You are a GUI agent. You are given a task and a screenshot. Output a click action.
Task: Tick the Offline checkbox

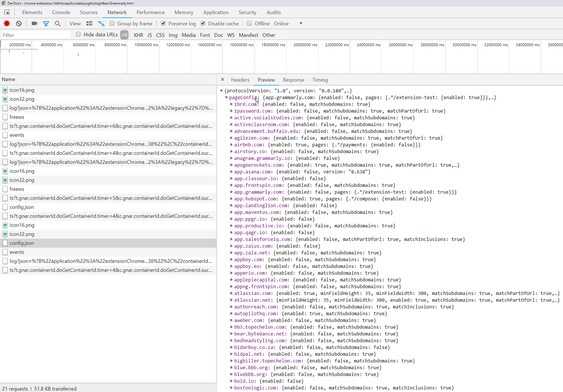(x=249, y=23)
